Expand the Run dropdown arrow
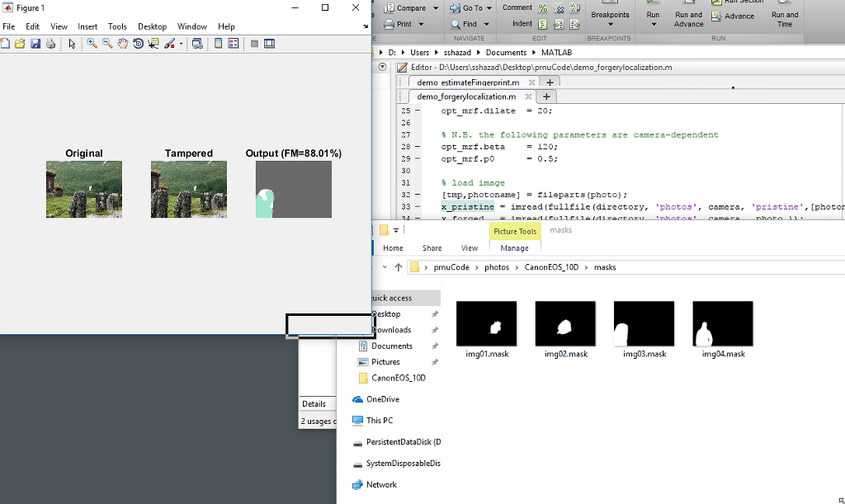 point(652,23)
